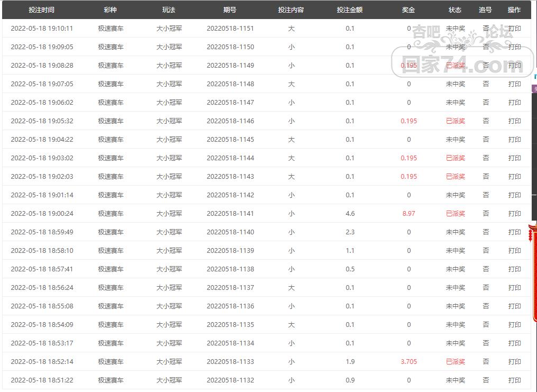
Task: Select issue number 20220518-1150
Action: [231, 47]
